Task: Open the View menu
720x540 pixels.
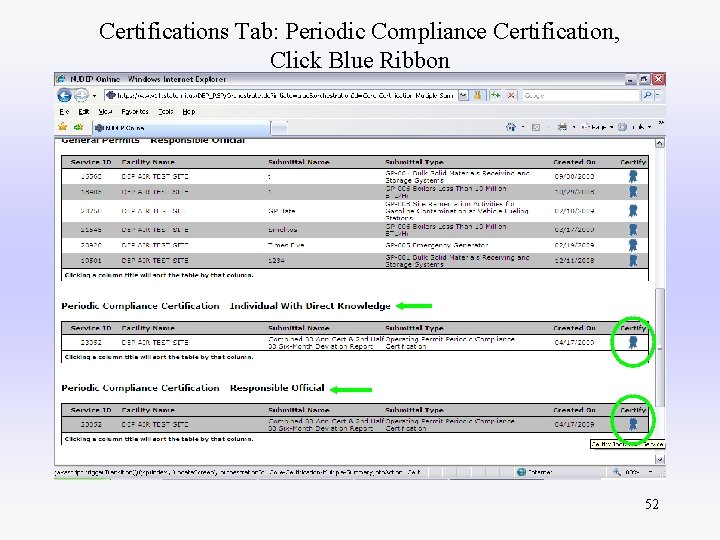Action: [105, 112]
